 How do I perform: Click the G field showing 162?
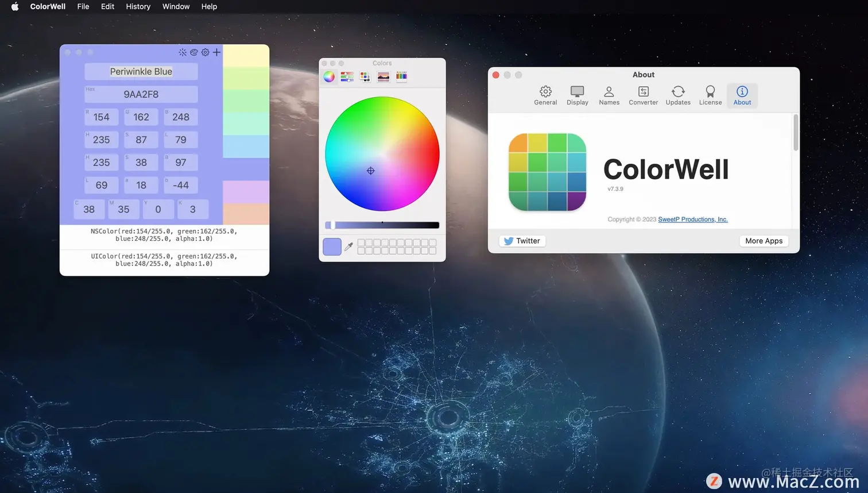141,117
